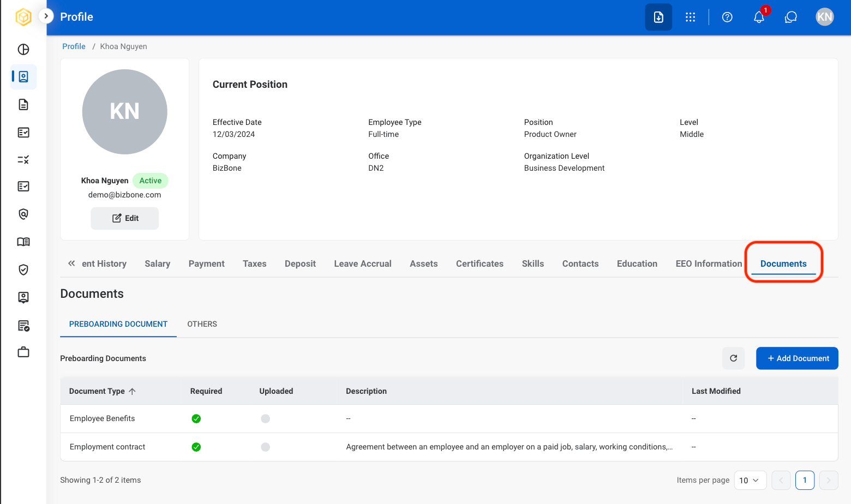The height and width of the screenshot is (504, 851).
Task: Open the chat messages icon
Action: [x=791, y=17]
